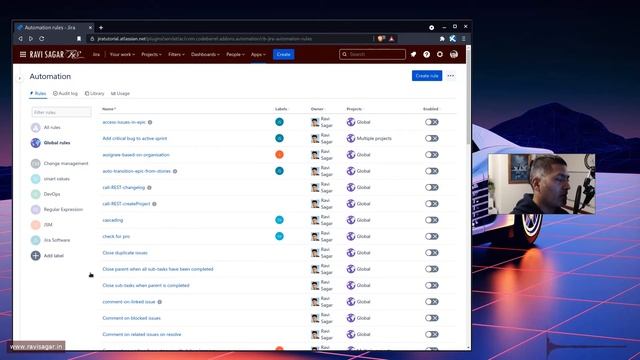Screen dimensions: 640x360
Task: Open Close parent when all sub-tasks completed rule
Action: coord(158,269)
